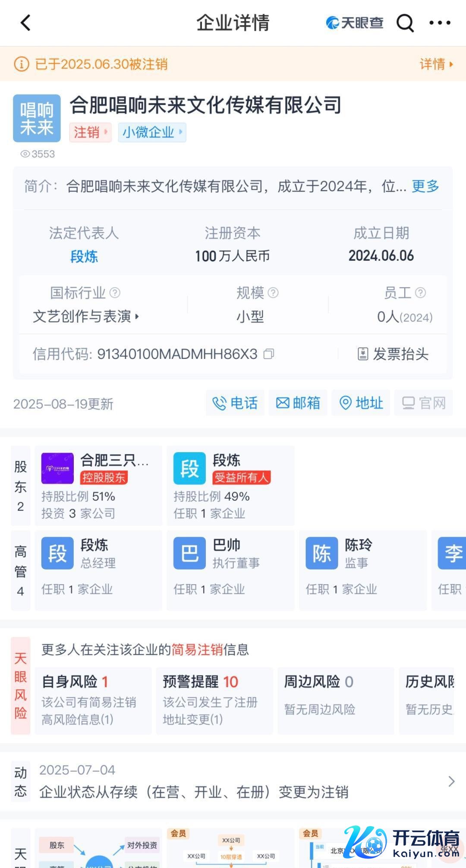Tap the back arrow icon
Screen dimensions: 466x868
coord(26,23)
